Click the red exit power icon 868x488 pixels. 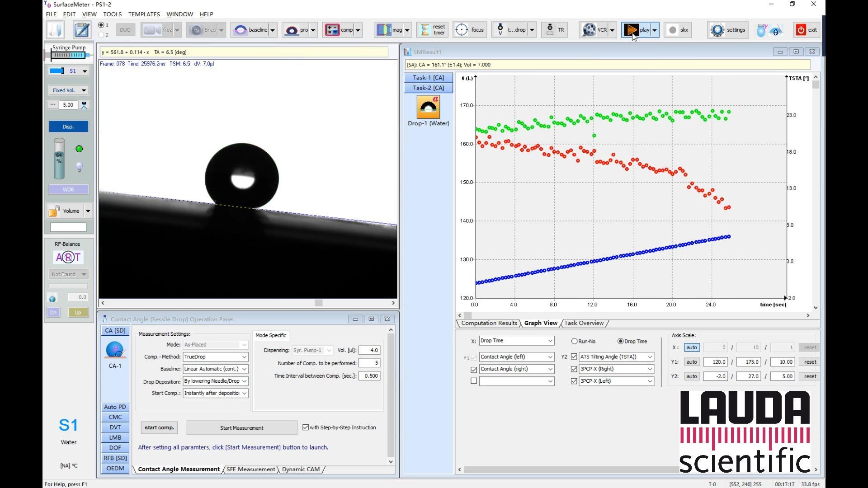801,30
